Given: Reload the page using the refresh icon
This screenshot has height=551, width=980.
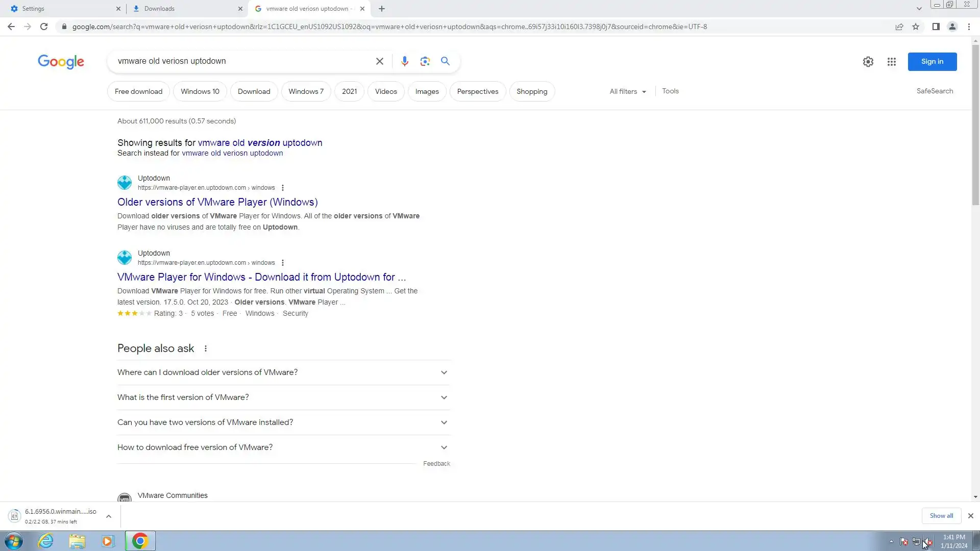Looking at the screenshot, I should click(44, 27).
